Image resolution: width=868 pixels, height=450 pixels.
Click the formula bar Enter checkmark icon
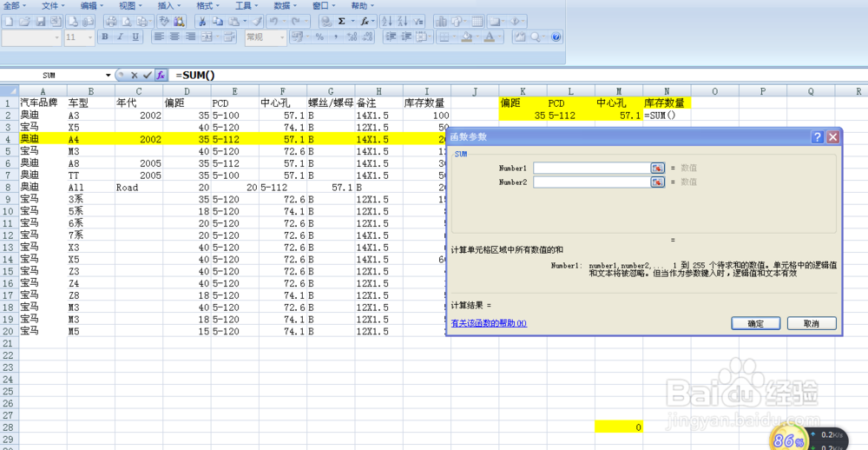point(148,75)
